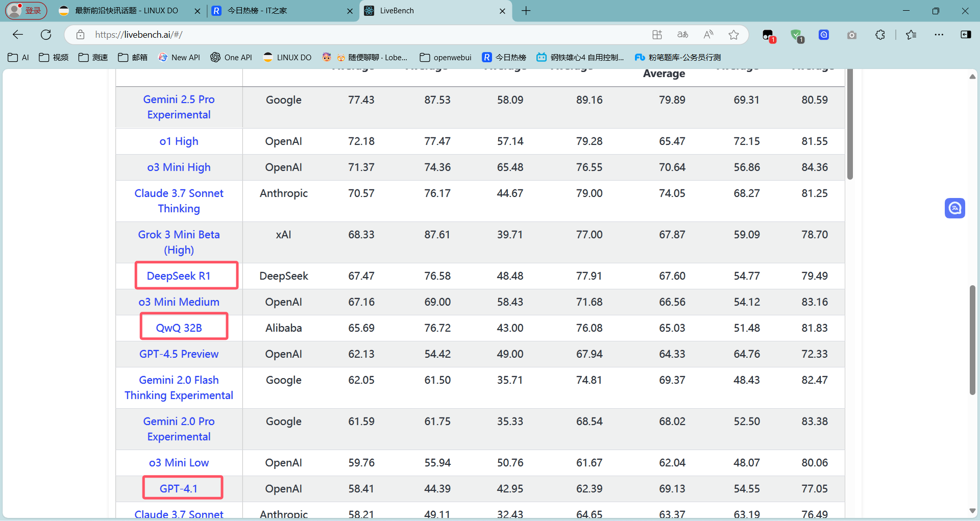Open the LINUX DO bookmark
This screenshot has height=521, width=980.
pos(287,57)
